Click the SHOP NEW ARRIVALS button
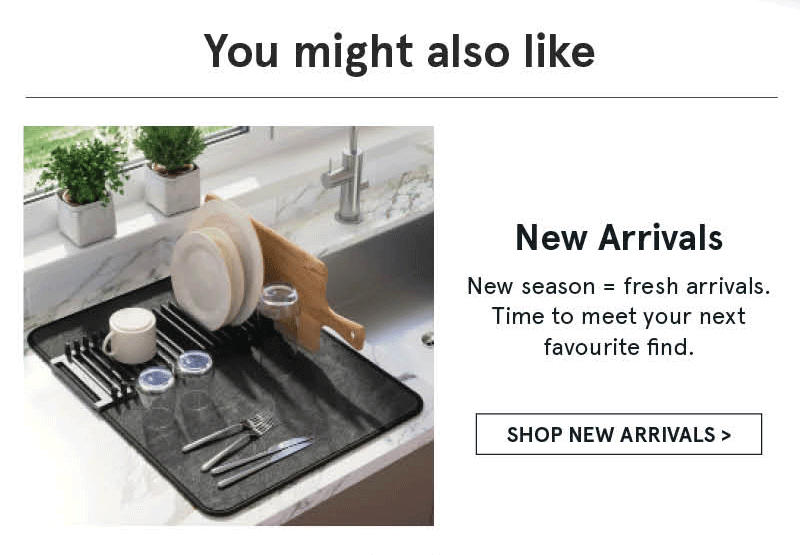 pos(618,434)
